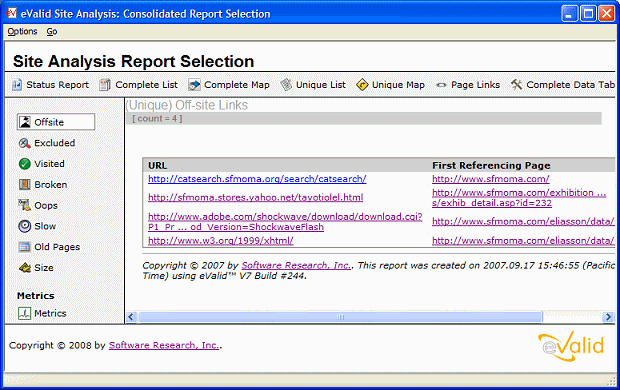The height and width of the screenshot is (390, 620).
Task: Minimize the eValid window
Action: (x=569, y=14)
